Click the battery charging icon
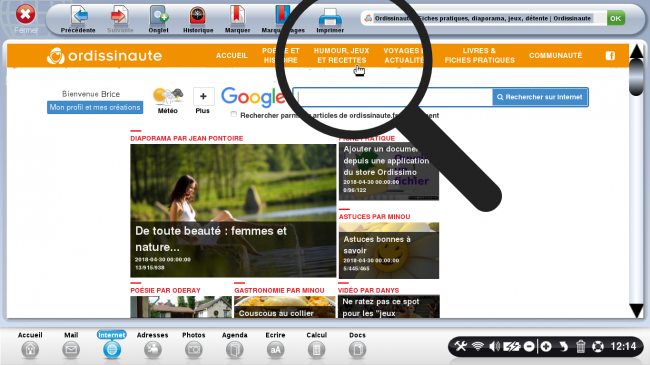 (x=511, y=346)
